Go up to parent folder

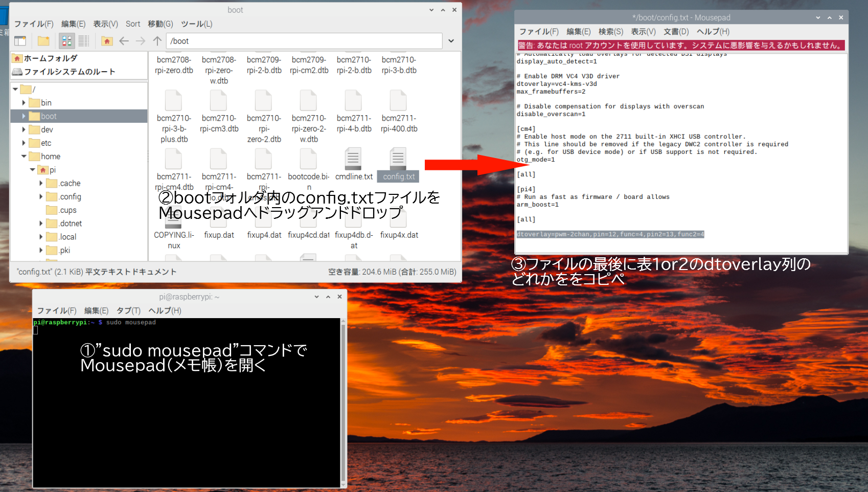[157, 41]
